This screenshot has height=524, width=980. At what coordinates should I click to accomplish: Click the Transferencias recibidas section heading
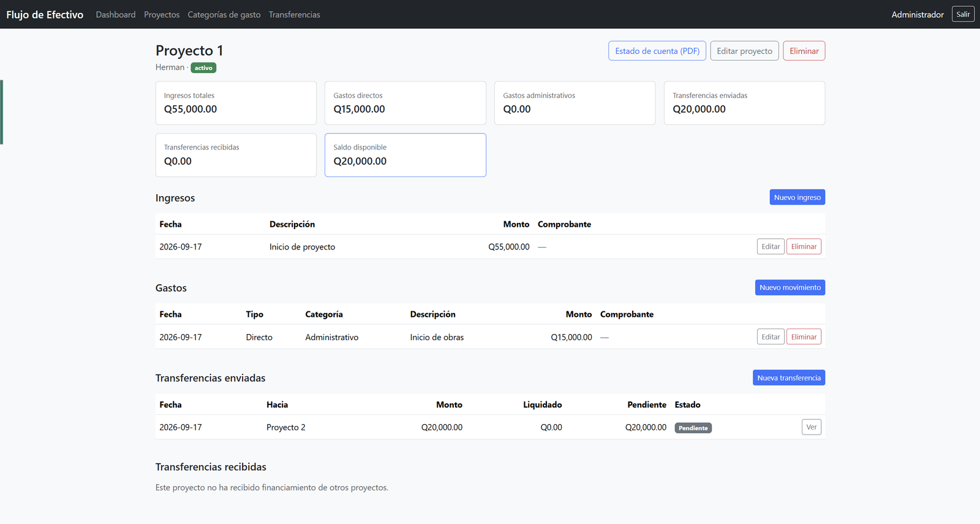[211, 467]
